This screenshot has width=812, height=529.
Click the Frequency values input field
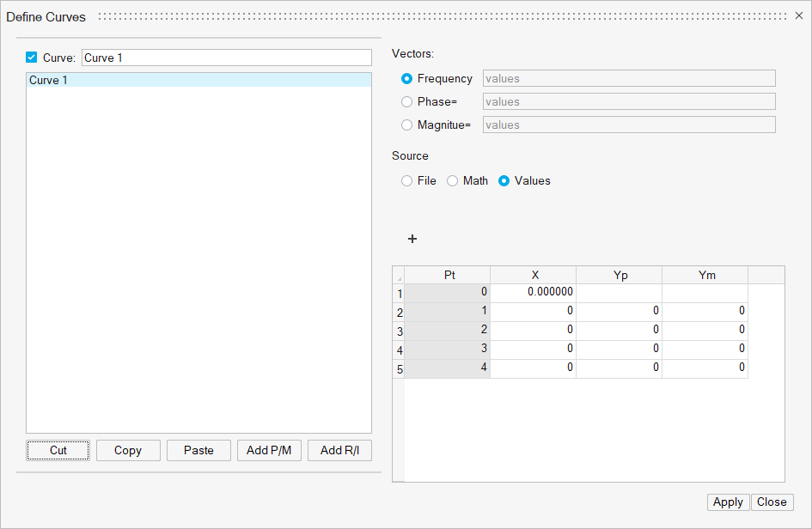[629, 78]
